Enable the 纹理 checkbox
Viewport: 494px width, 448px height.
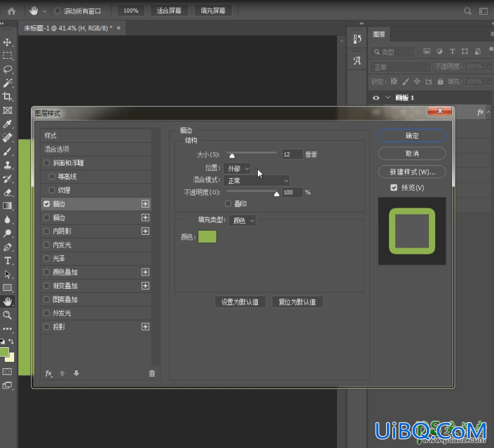pyautogui.click(x=52, y=190)
